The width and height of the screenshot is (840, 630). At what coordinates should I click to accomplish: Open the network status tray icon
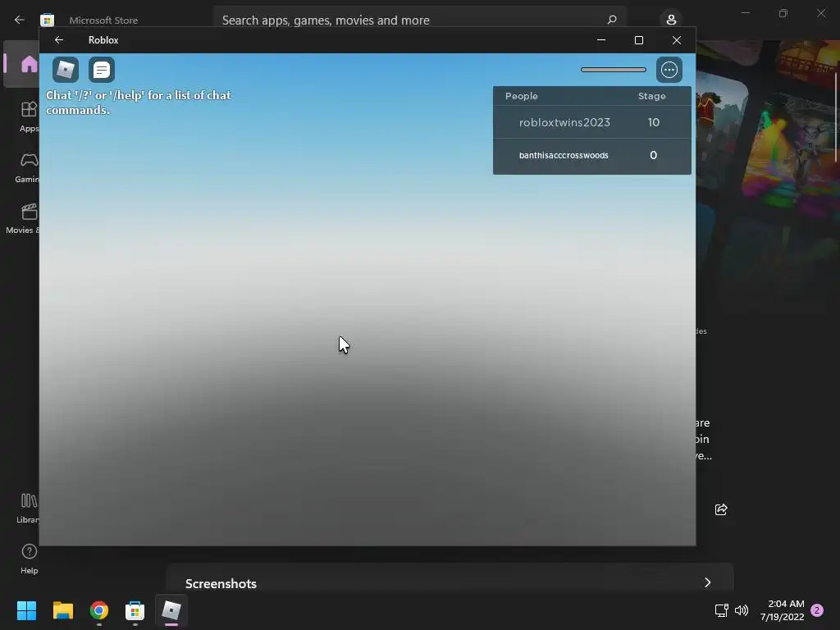[721, 610]
